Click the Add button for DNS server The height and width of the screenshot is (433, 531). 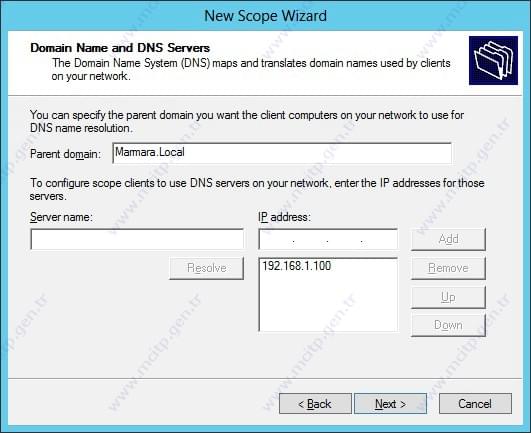(448, 239)
